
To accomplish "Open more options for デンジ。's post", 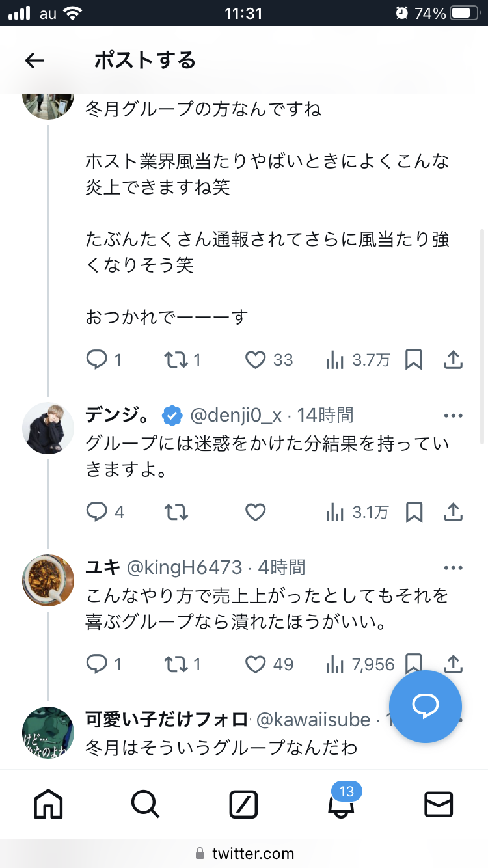I will (453, 415).
